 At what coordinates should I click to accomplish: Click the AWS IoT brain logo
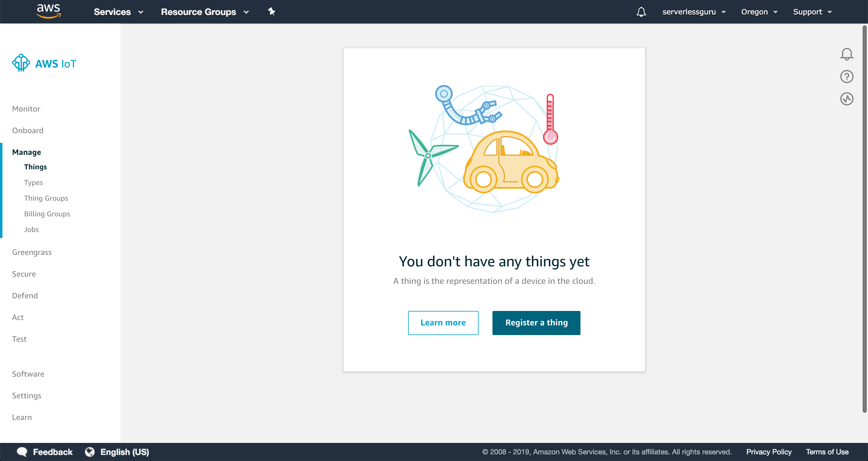click(21, 63)
